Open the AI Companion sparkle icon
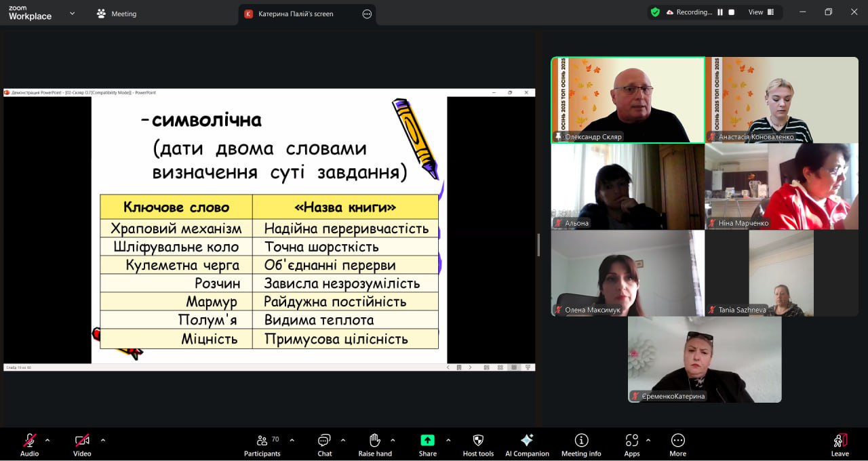The image size is (868, 461). [527, 440]
